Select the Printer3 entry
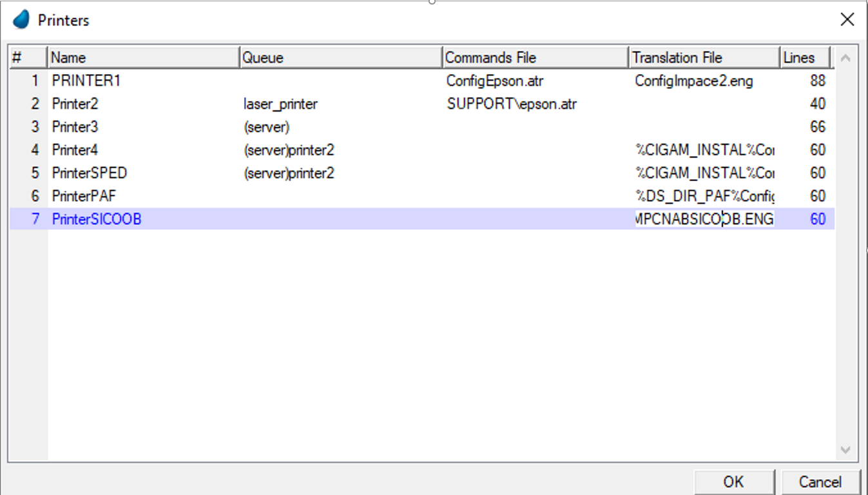This screenshot has width=868, height=495. point(75,127)
